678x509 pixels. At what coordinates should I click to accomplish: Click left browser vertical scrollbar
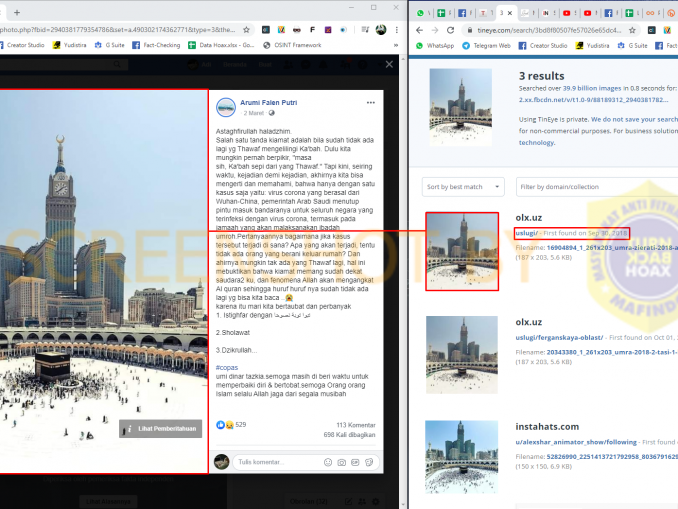click(403, 281)
